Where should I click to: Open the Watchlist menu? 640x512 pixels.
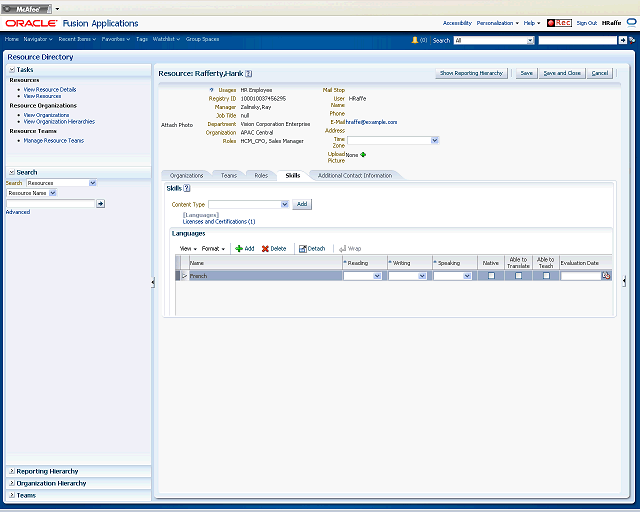click(166, 39)
